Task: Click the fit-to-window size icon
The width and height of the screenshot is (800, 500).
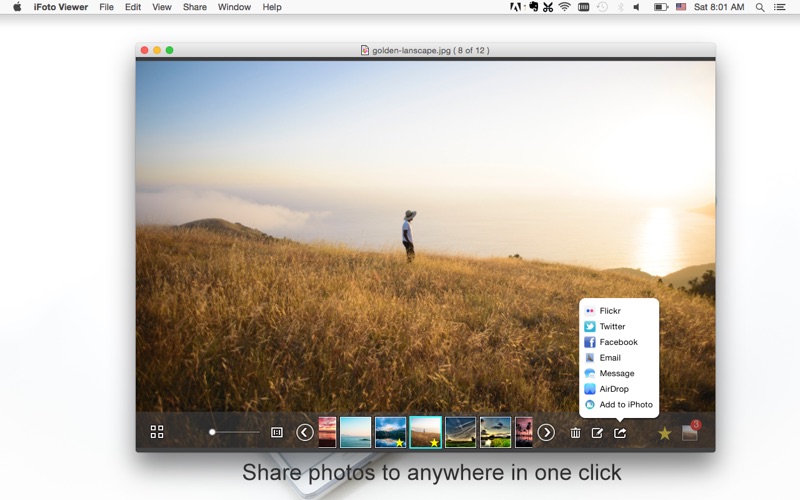Action: [x=277, y=433]
